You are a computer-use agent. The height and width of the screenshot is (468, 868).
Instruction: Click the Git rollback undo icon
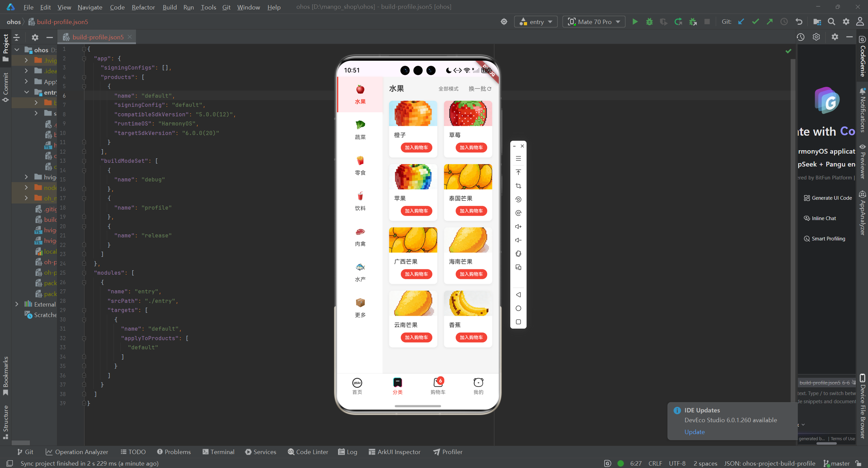click(x=799, y=22)
